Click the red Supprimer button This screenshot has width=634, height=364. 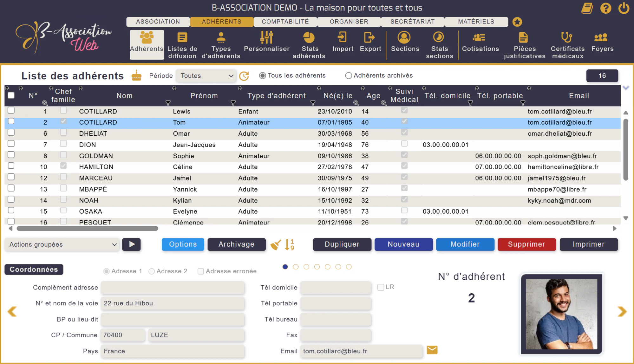(526, 244)
